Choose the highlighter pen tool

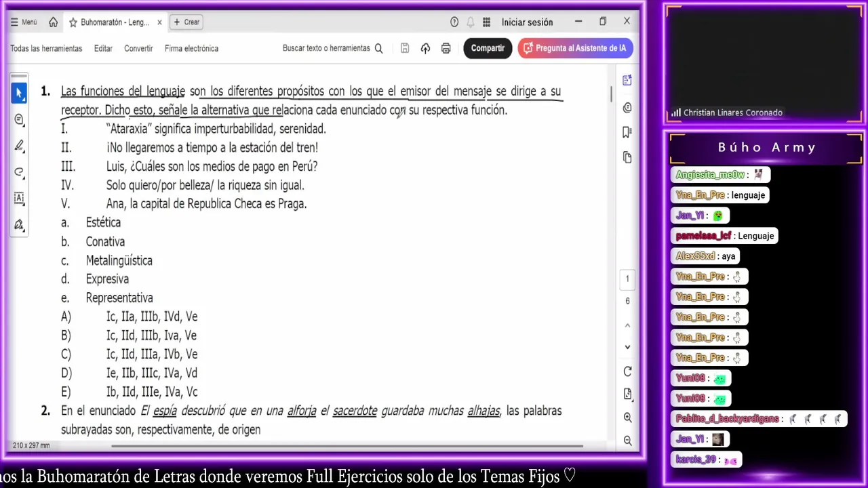point(18,146)
